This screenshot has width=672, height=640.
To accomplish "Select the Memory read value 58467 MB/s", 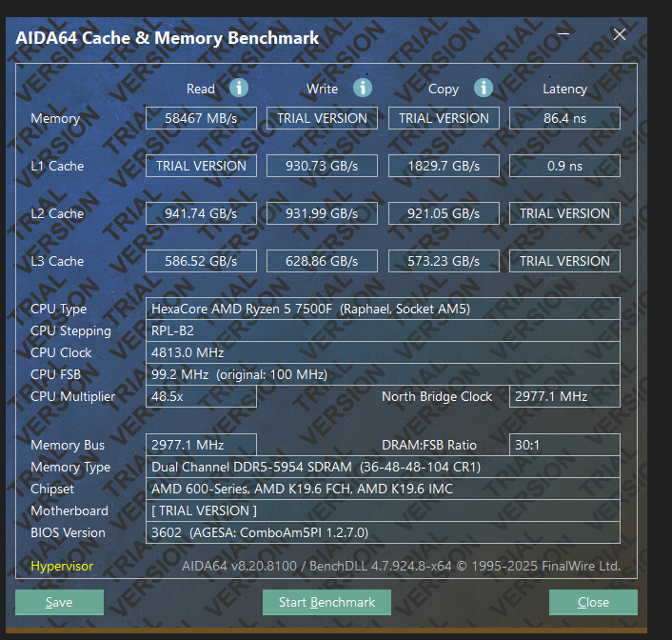I will (201, 118).
